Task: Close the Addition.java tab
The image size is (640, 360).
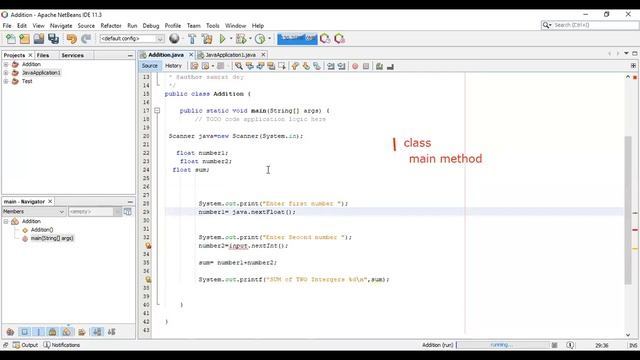Action: click(191, 55)
